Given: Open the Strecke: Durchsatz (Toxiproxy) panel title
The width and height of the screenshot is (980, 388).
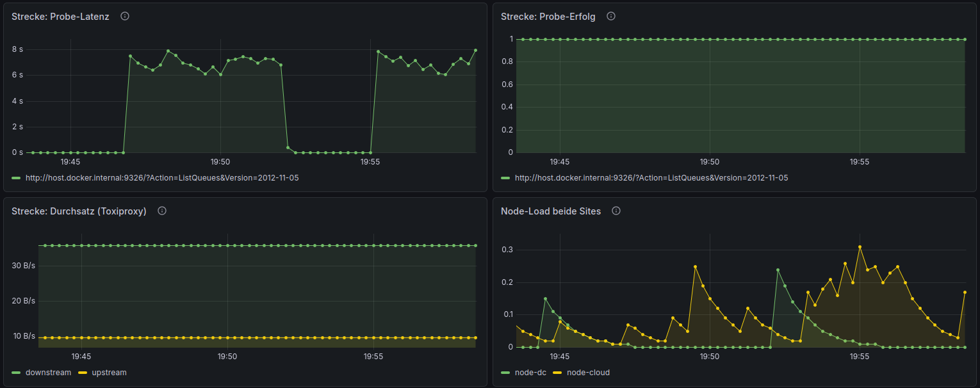Looking at the screenshot, I should pyautogui.click(x=79, y=211).
